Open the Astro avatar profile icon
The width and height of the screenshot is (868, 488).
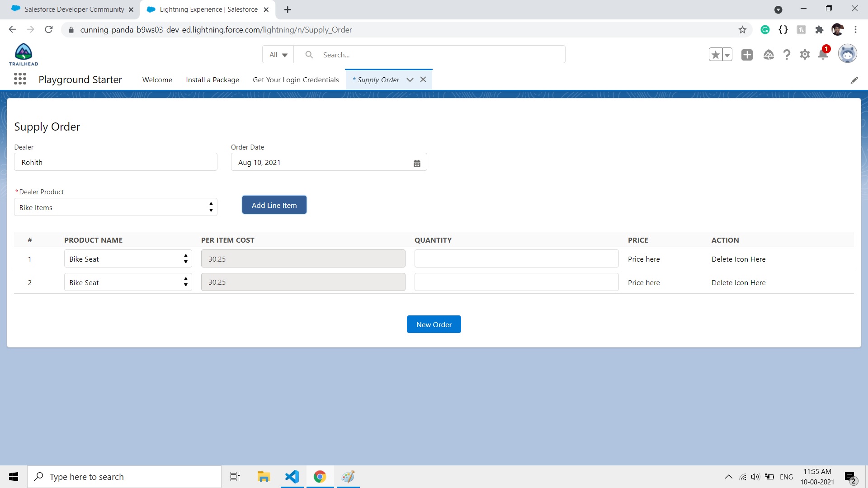click(x=848, y=54)
